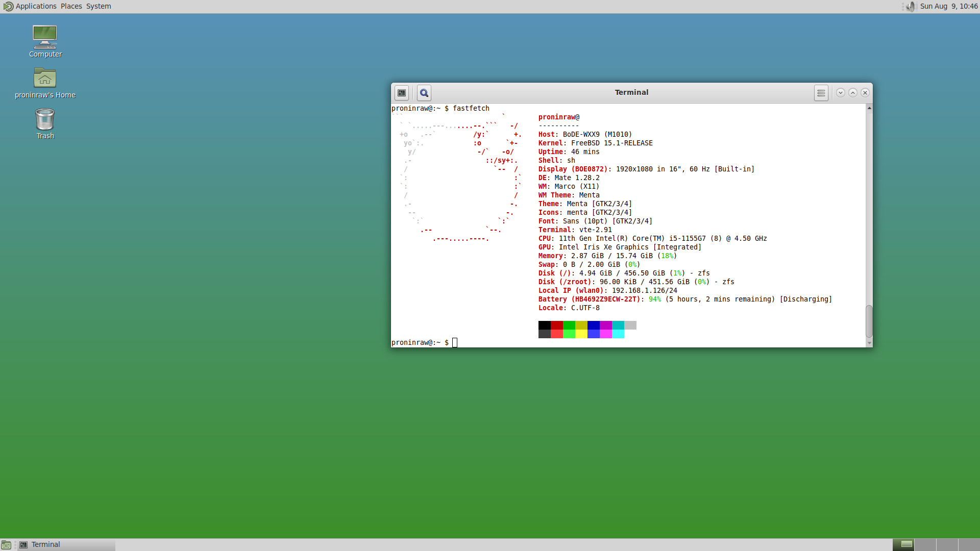Open the System menu
This screenshot has height=551, width=980.
99,6
